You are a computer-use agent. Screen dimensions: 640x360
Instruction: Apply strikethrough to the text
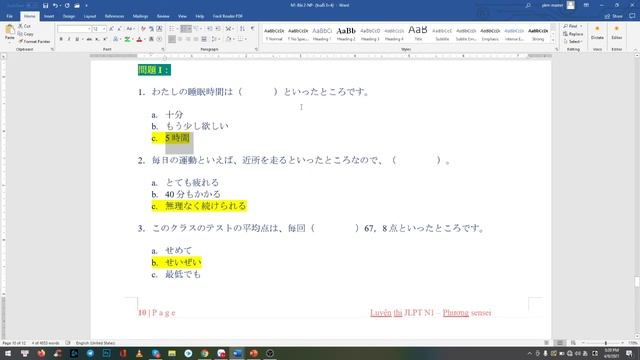[89, 39]
